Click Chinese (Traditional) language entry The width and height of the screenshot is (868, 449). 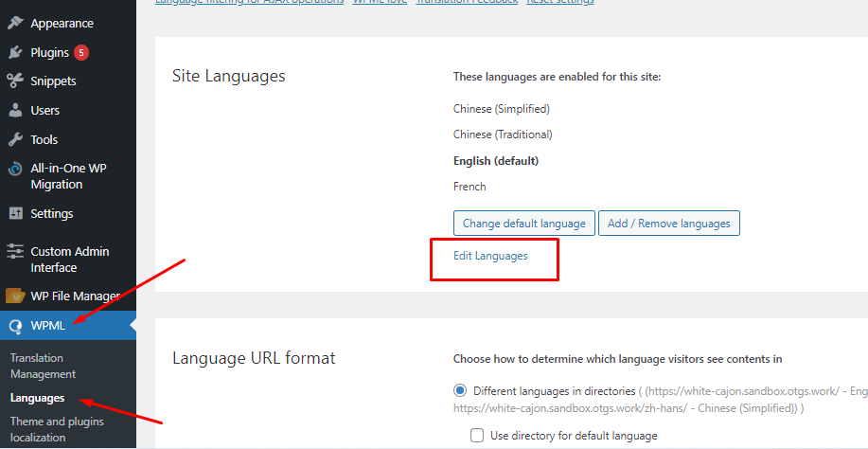pyautogui.click(x=503, y=135)
